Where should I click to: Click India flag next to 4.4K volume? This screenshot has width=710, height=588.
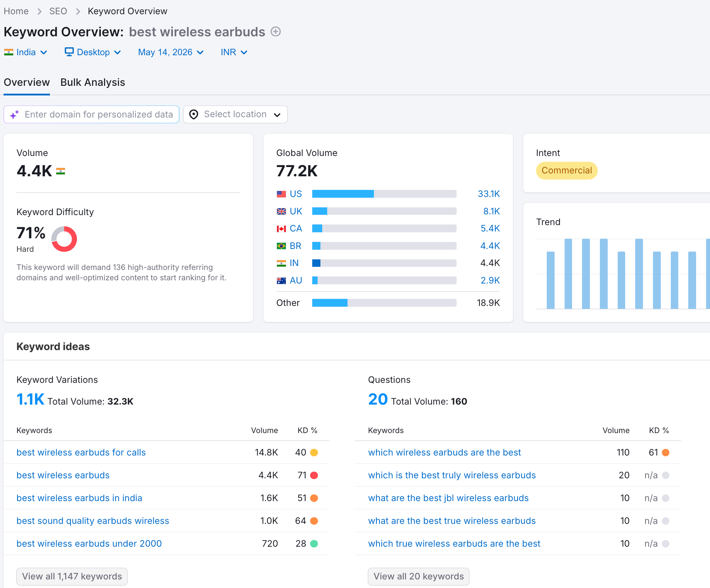pos(61,171)
